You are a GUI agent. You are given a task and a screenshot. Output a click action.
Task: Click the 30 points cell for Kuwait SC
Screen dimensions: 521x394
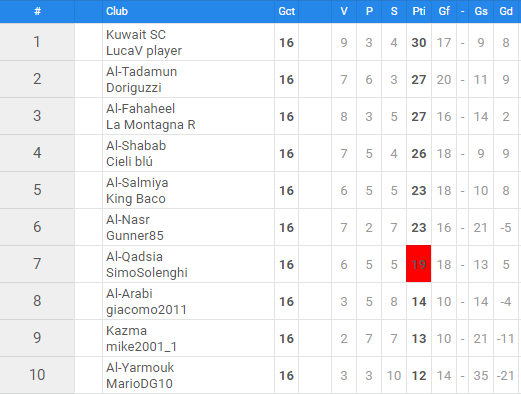coord(419,42)
